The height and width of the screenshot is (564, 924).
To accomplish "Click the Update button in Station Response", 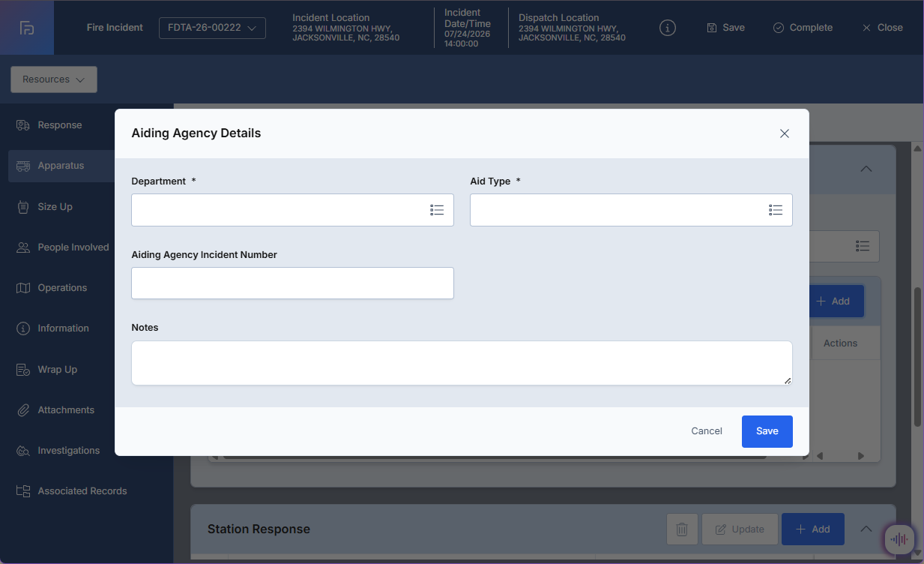I will point(740,529).
